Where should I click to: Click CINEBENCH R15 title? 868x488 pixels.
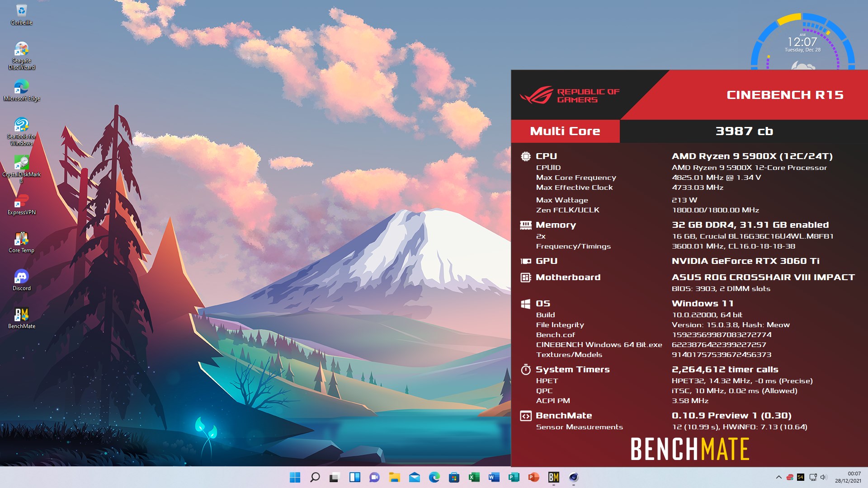(785, 95)
